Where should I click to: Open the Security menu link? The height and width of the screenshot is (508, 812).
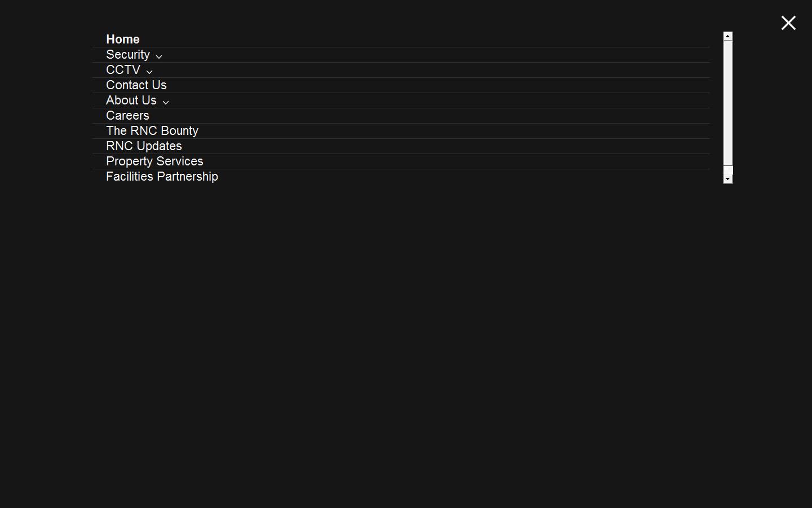coord(128,55)
